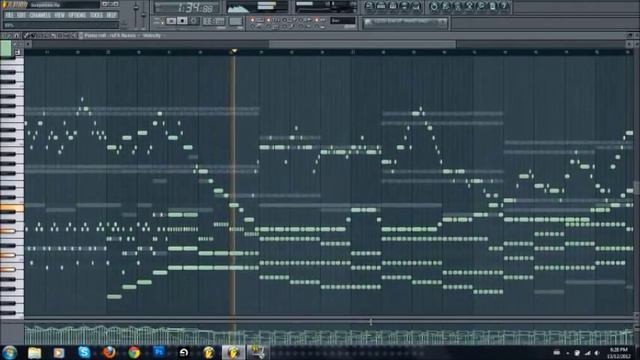Open Firefox from the taskbar

pos(109,352)
